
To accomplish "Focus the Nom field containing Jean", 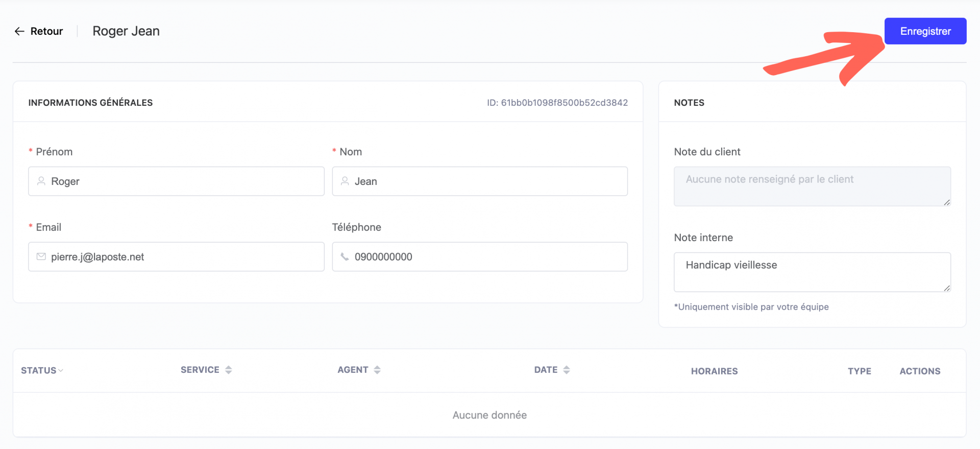I will 480,181.
